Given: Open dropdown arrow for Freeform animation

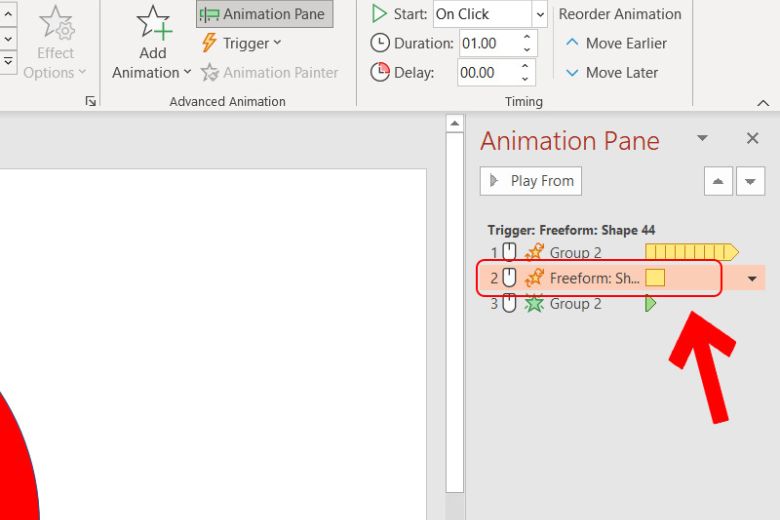Looking at the screenshot, I should [x=752, y=279].
